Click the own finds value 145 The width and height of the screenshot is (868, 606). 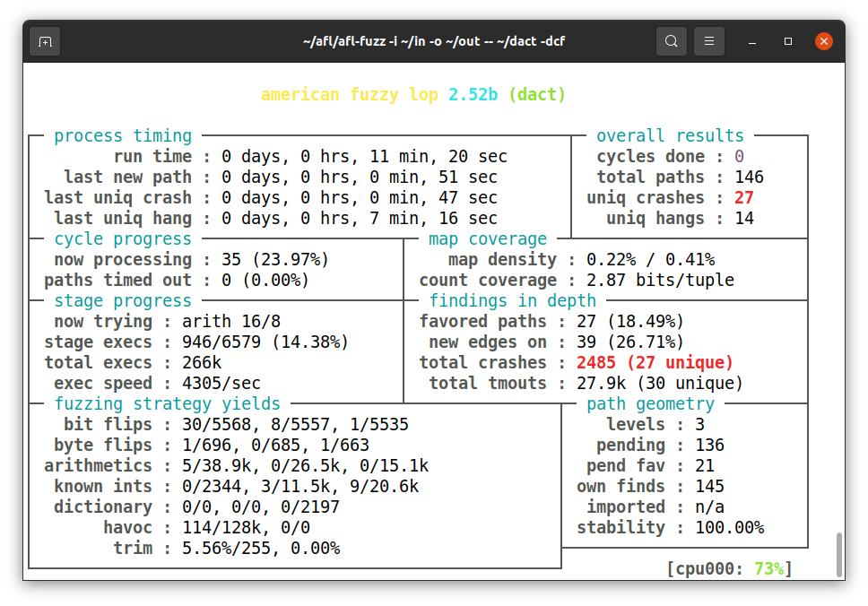pos(709,487)
